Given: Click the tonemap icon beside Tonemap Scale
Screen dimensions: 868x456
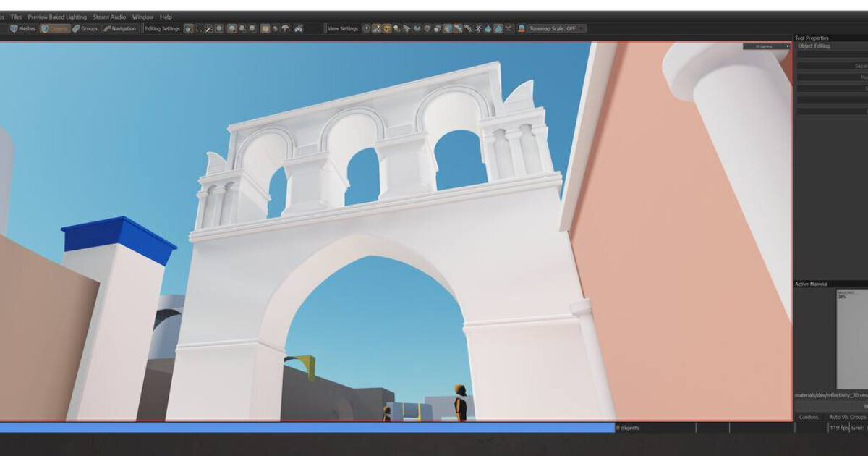Looking at the screenshot, I should pyautogui.click(x=522, y=29).
